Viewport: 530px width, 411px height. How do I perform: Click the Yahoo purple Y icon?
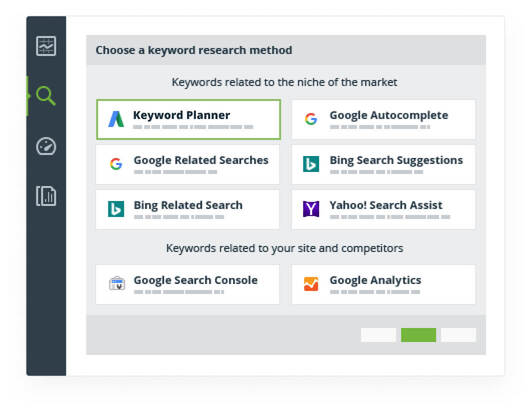[311, 209]
